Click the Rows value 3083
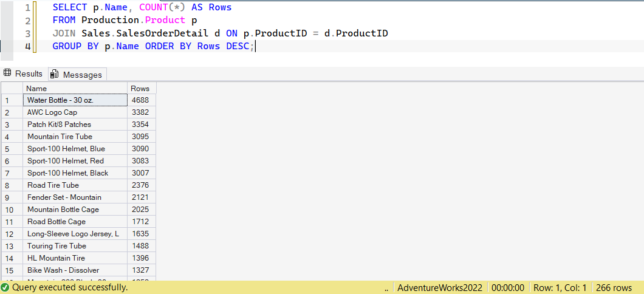644x294 pixels. click(142, 160)
